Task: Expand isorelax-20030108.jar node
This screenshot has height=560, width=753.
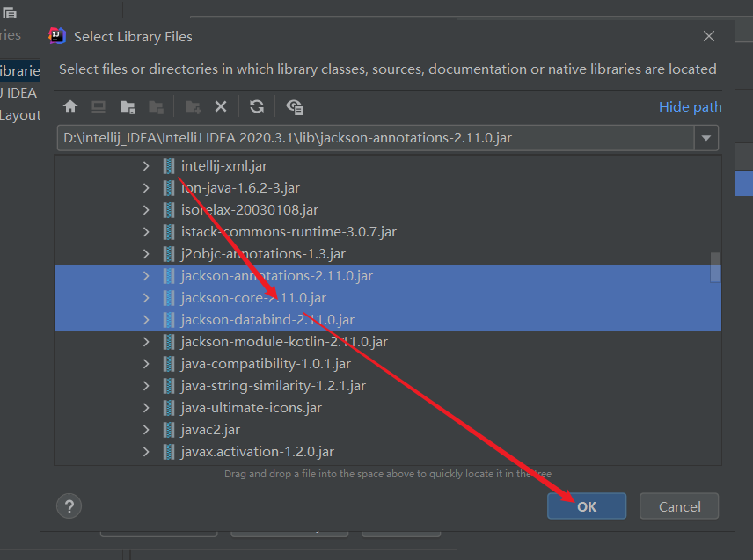Action: click(146, 210)
